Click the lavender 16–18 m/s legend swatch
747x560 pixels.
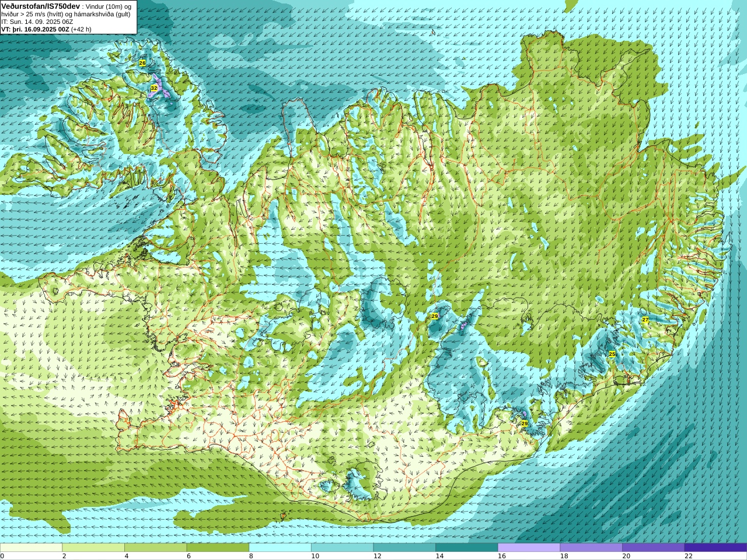pyautogui.click(x=529, y=548)
